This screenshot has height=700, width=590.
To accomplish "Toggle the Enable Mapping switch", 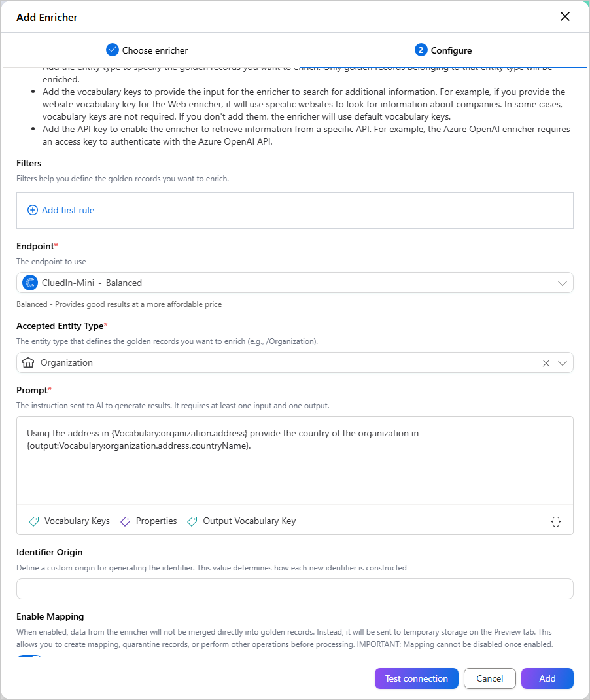I will point(29,656).
